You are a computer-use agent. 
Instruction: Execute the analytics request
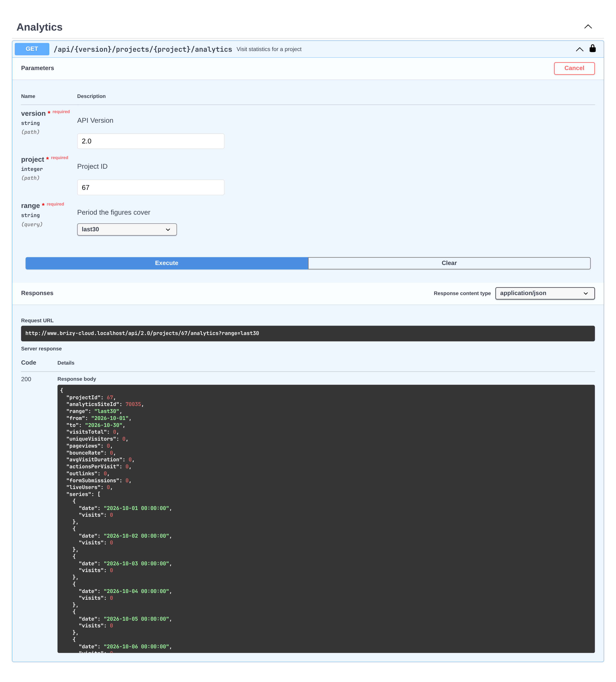167,263
